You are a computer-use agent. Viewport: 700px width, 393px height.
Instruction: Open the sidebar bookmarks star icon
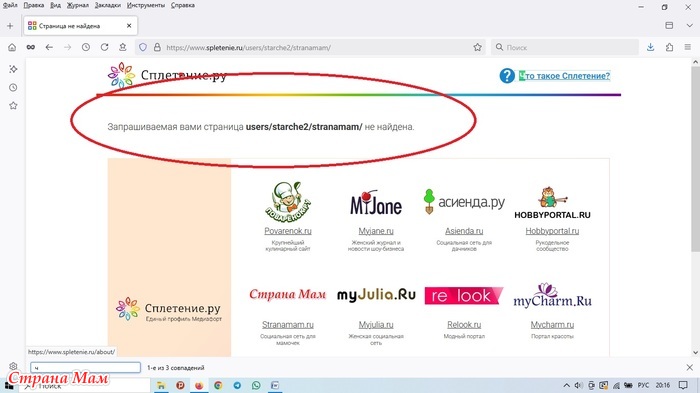[13, 106]
